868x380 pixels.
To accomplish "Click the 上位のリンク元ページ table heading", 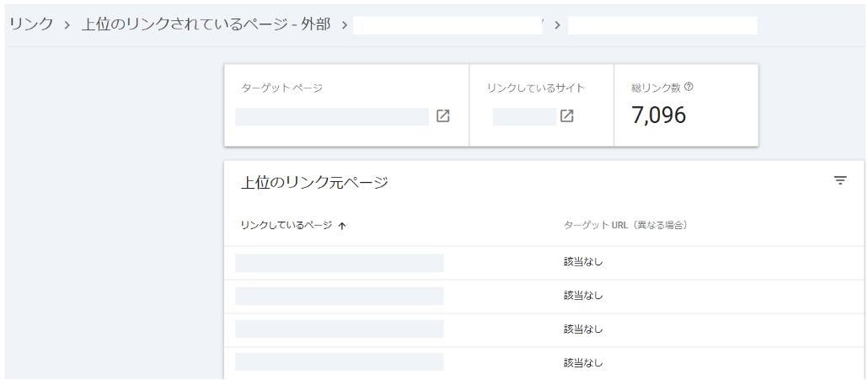I will 314,182.
